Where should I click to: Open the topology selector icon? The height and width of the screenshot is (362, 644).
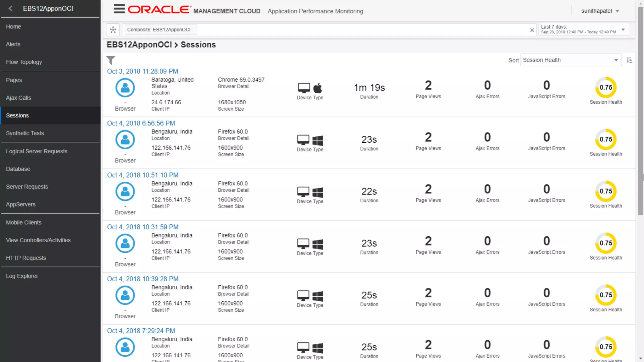pos(113,30)
